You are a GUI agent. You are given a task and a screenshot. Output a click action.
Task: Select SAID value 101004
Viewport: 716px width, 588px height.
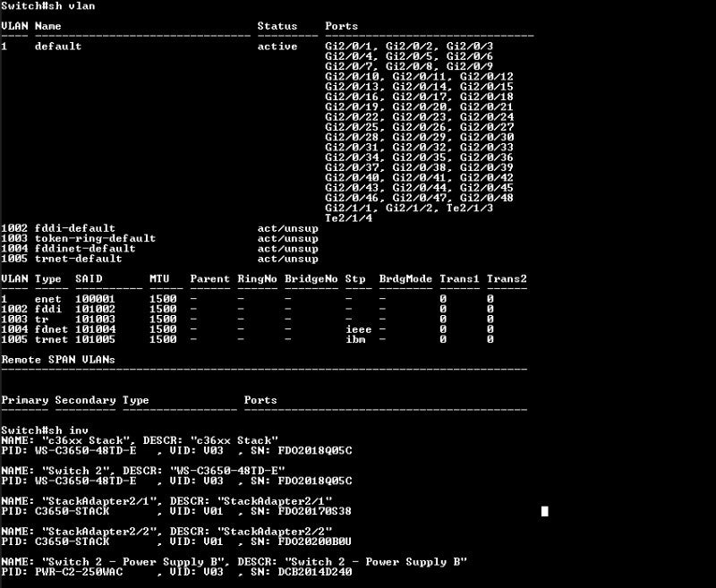click(x=95, y=329)
